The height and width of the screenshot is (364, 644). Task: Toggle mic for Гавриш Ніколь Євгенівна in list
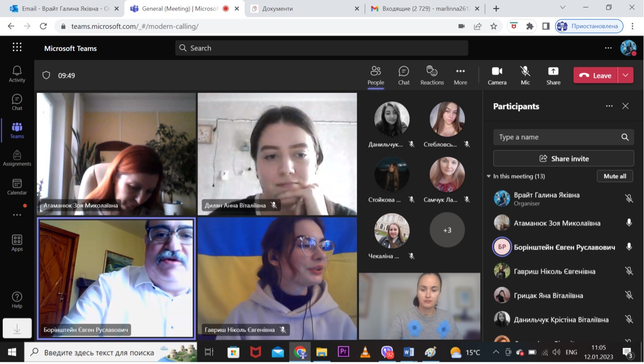point(629,271)
